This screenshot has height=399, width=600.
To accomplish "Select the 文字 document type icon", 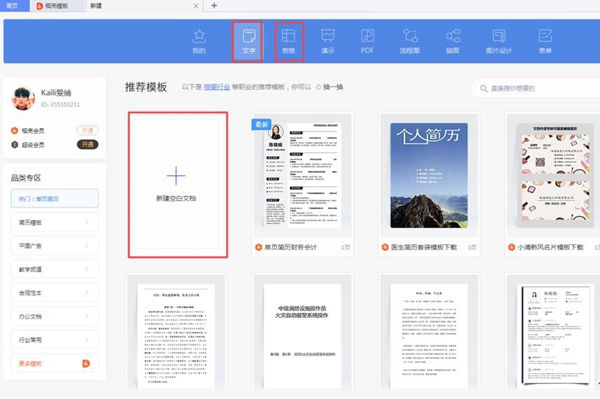I will (249, 41).
